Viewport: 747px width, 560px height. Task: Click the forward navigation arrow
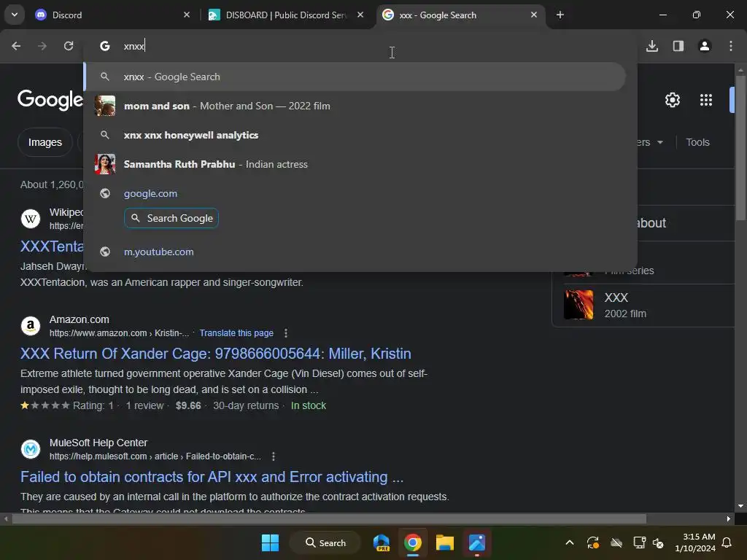point(42,46)
